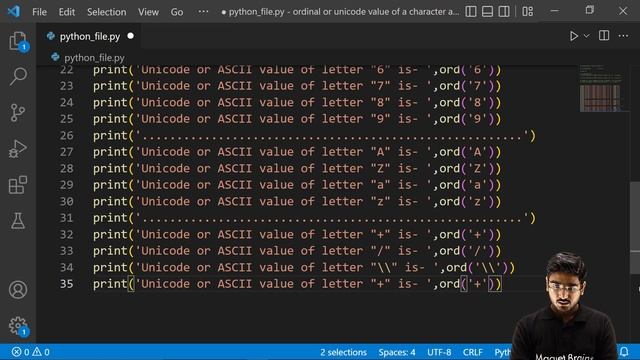The width and height of the screenshot is (640, 360).
Task: Open the Testing flask view
Action: click(x=18, y=221)
